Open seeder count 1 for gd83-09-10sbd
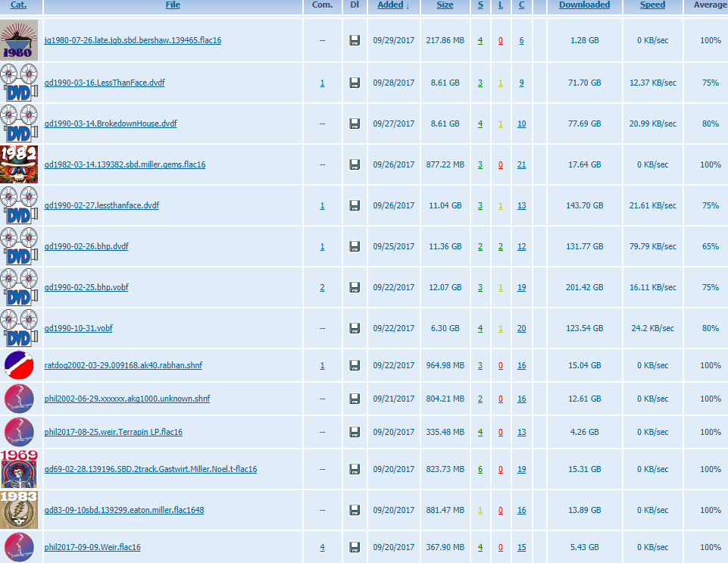The image size is (728, 563). (x=480, y=510)
